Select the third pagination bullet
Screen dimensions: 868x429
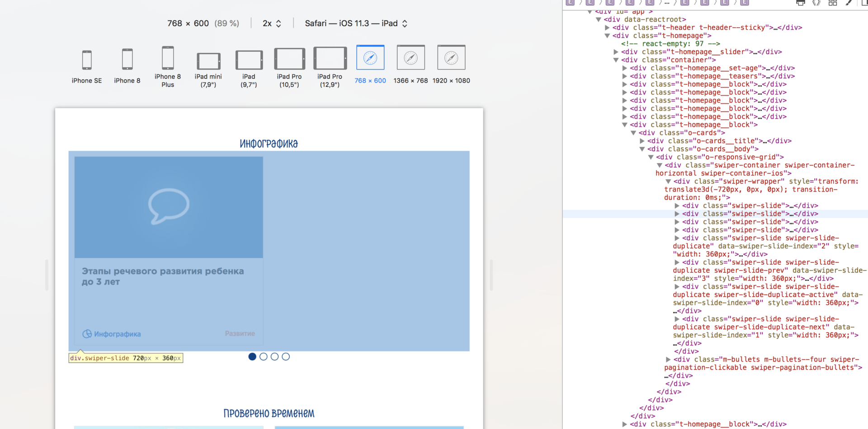pos(274,357)
